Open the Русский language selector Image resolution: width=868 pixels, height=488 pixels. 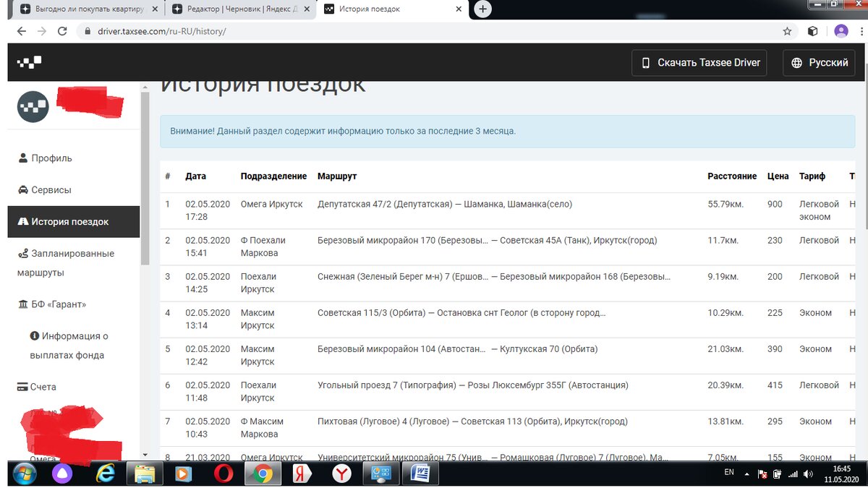(x=819, y=63)
